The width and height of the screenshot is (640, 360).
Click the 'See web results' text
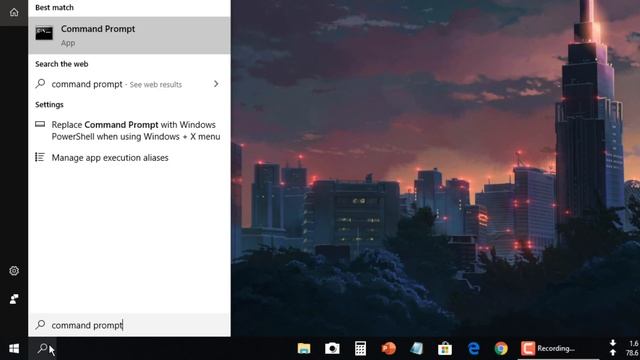(x=156, y=84)
